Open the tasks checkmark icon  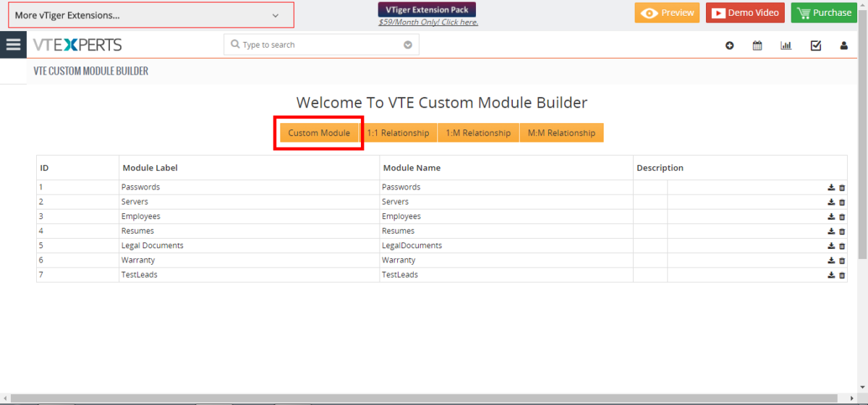[x=816, y=46]
